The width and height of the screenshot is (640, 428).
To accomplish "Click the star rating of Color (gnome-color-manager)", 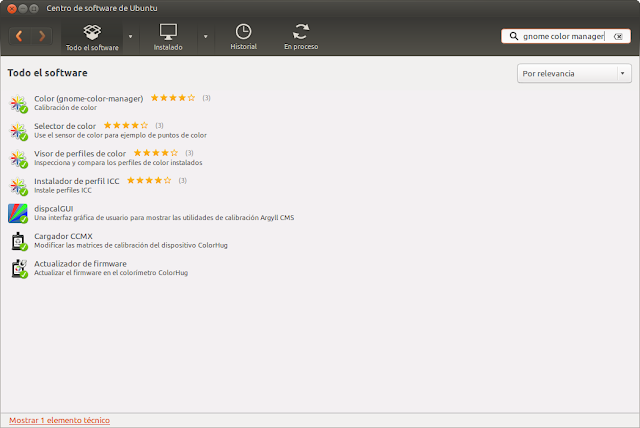I will 173,98.
